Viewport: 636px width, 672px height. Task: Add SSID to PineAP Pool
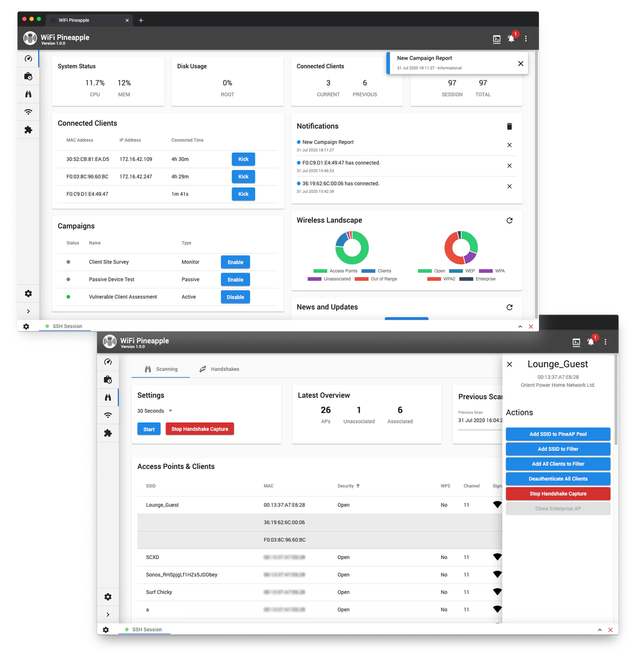click(558, 434)
